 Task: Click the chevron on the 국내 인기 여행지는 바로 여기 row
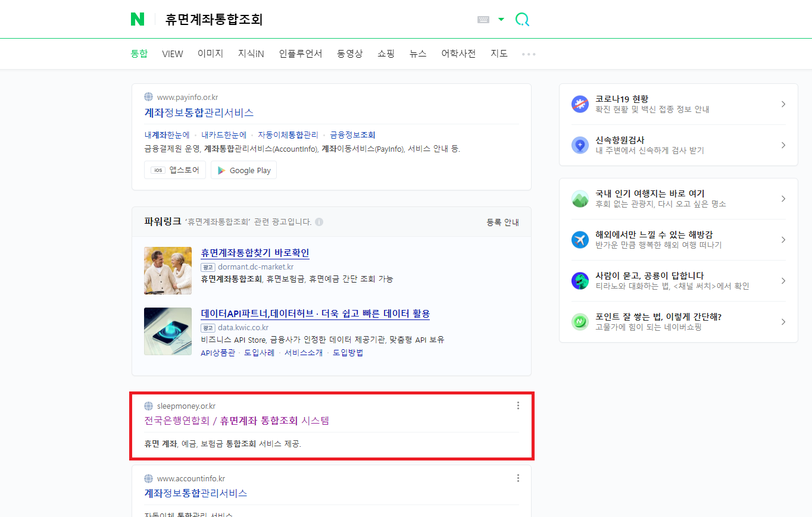[x=783, y=199]
